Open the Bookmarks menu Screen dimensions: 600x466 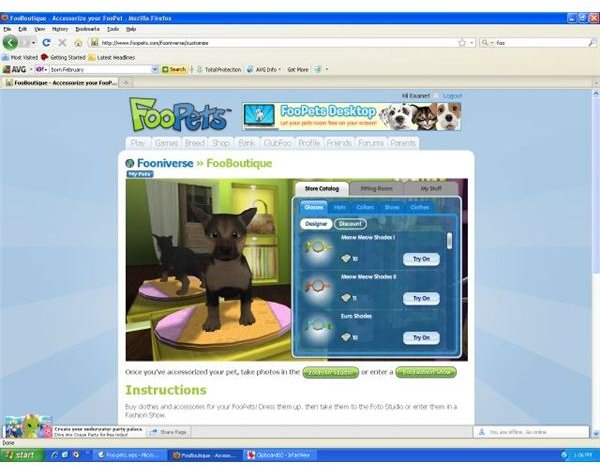click(88, 29)
